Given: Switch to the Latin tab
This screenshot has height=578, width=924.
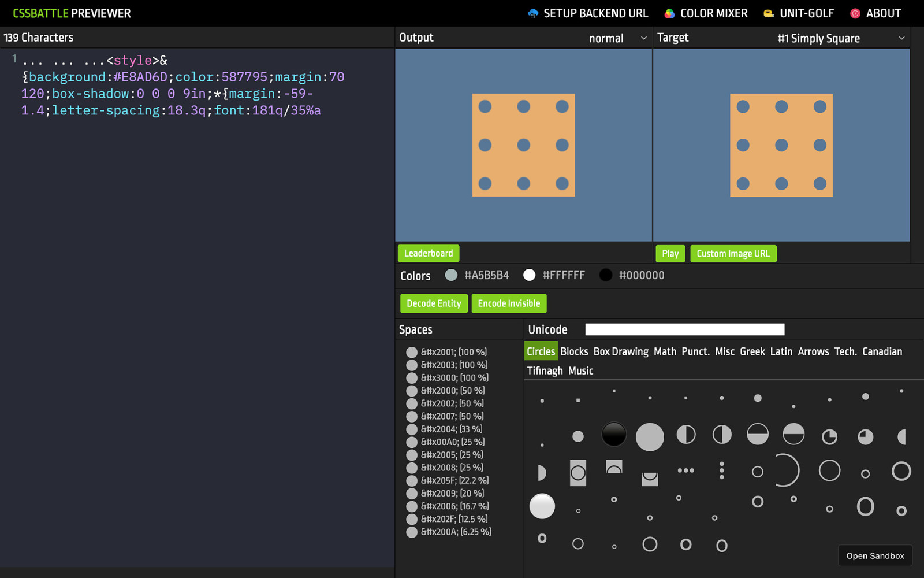Looking at the screenshot, I should [781, 351].
